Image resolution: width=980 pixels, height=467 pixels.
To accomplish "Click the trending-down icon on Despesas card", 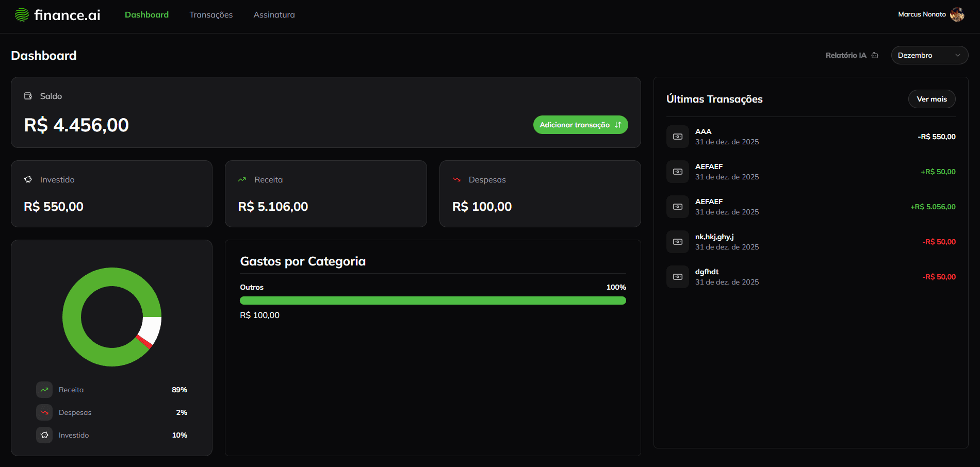I will pos(456,180).
